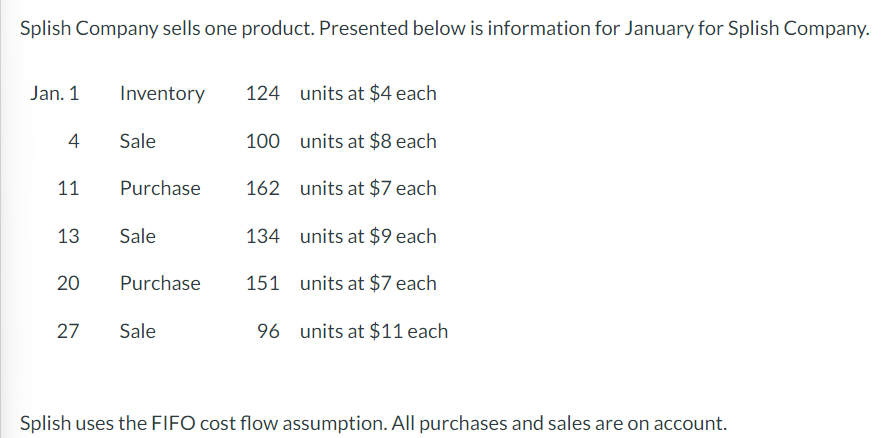The image size is (893, 438).
Task: Click the 124 units quantity
Action: 262,94
